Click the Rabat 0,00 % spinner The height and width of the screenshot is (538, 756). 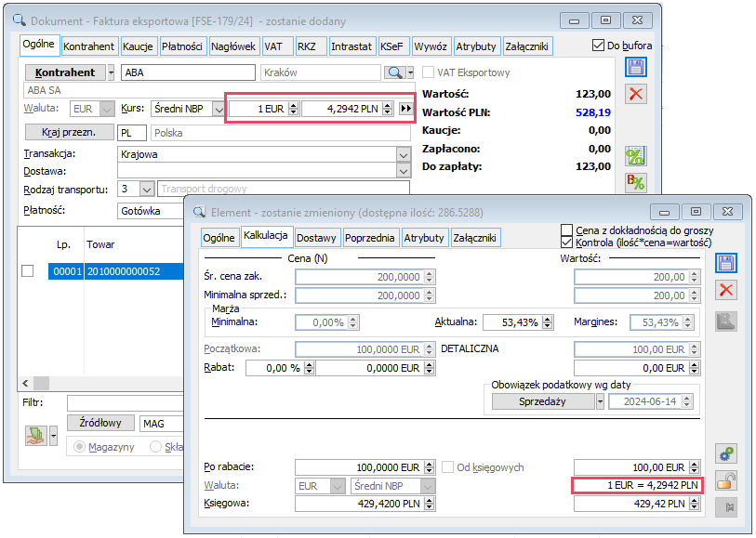point(310,368)
